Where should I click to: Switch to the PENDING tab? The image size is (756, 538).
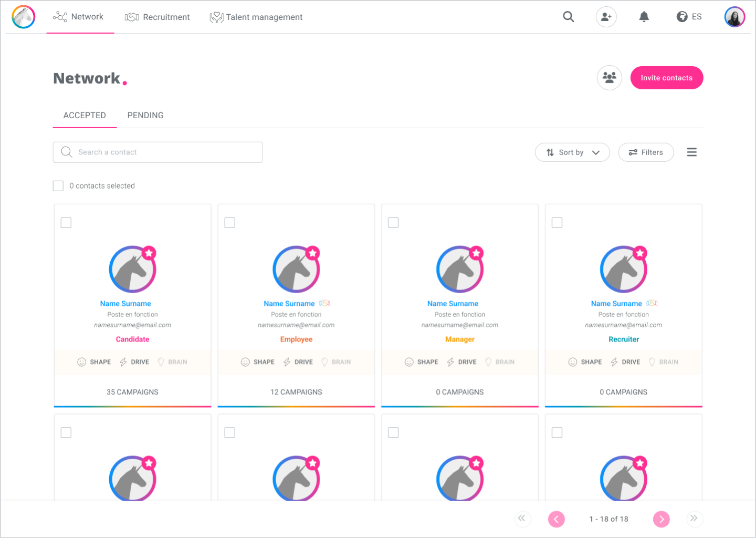(x=145, y=115)
